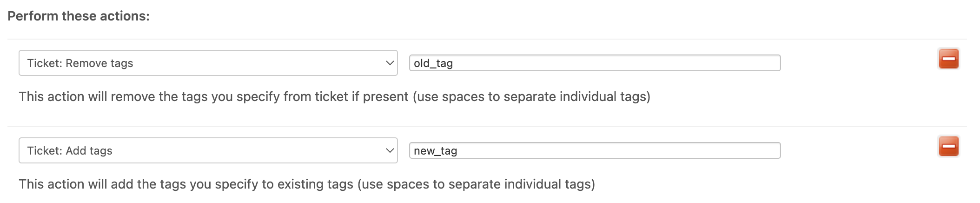Place cursor after 'new_tag' text
Image resolution: width=980 pixels, height=203 pixels.
point(458,151)
